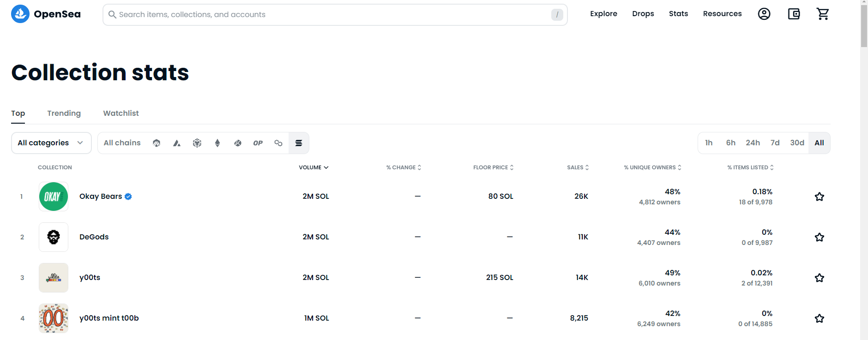Add Okay Bears to watchlist star
Image resolution: width=868 pixels, height=340 pixels.
[x=820, y=197]
